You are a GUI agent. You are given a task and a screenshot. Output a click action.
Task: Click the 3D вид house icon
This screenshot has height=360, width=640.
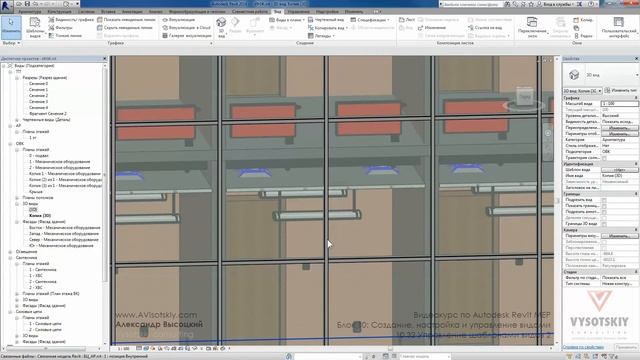click(221, 22)
